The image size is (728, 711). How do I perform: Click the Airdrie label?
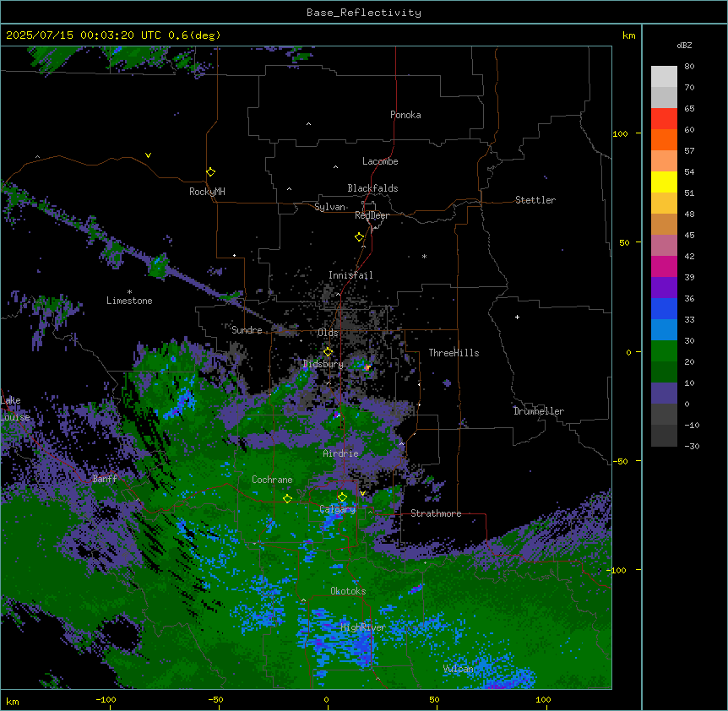tap(341, 453)
